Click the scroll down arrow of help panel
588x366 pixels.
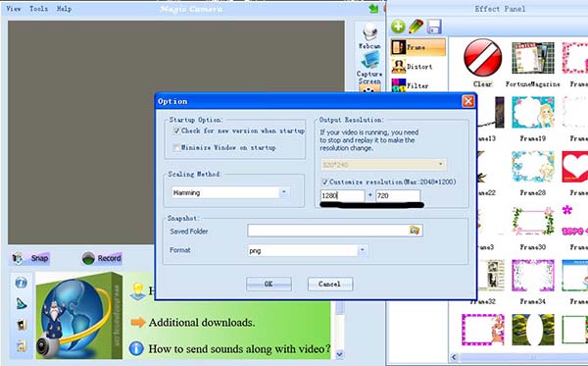(x=340, y=354)
